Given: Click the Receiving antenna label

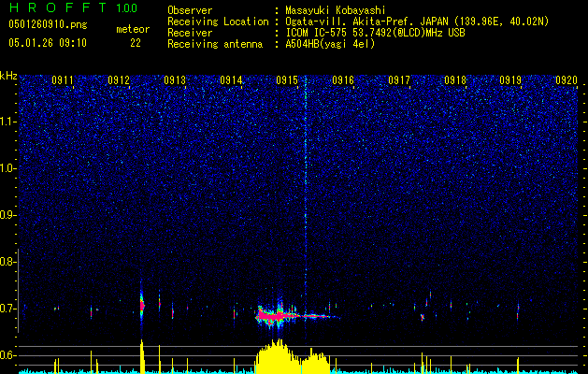Looking at the screenshot, I should tap(215, 44).
